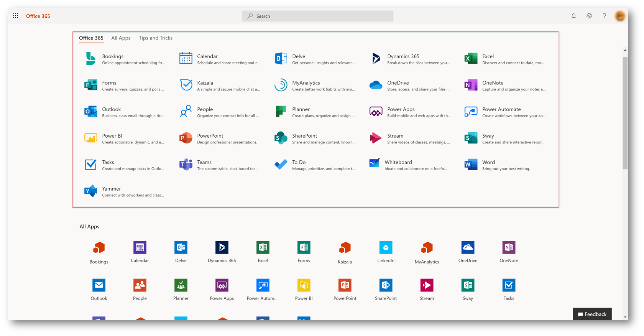Open the account profile avatar
Image resolution: width=644 pixels, height=336 pixels.
[620, 16]
